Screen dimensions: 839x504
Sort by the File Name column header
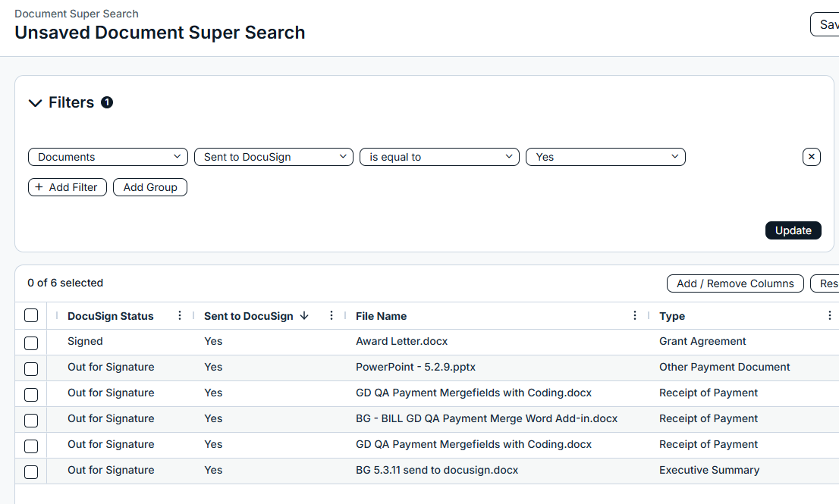[381, 316]
